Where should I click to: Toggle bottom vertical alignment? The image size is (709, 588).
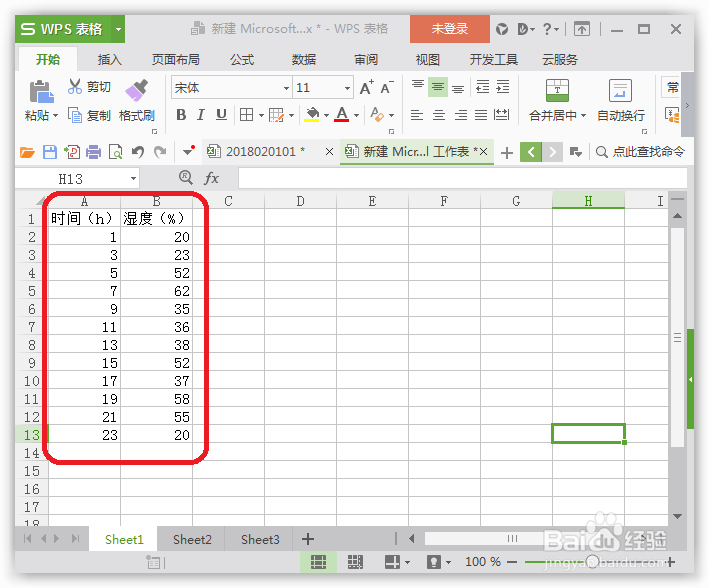pos(458,87)
